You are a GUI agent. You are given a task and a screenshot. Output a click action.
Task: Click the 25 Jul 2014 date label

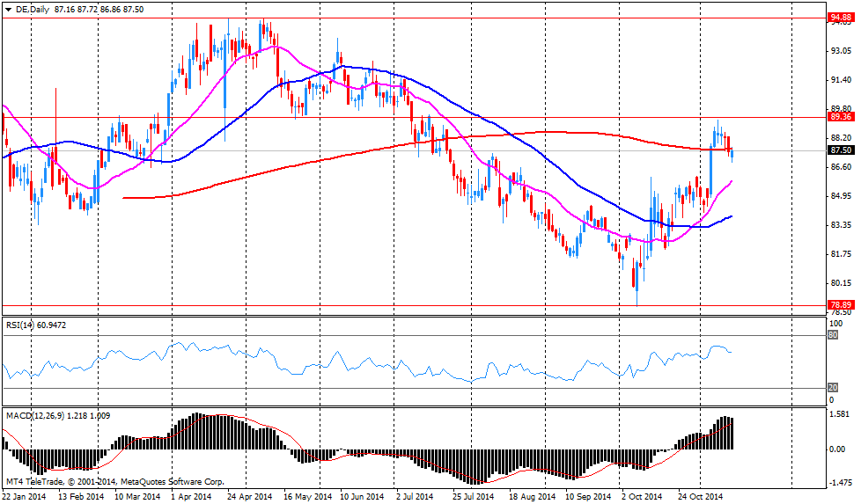point(474,497)
